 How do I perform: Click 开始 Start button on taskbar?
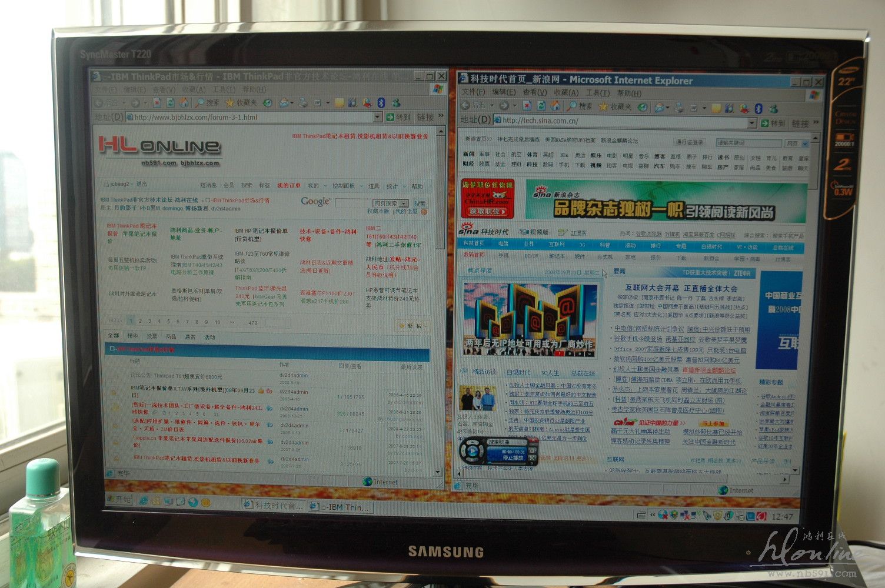tap(119, 499)
